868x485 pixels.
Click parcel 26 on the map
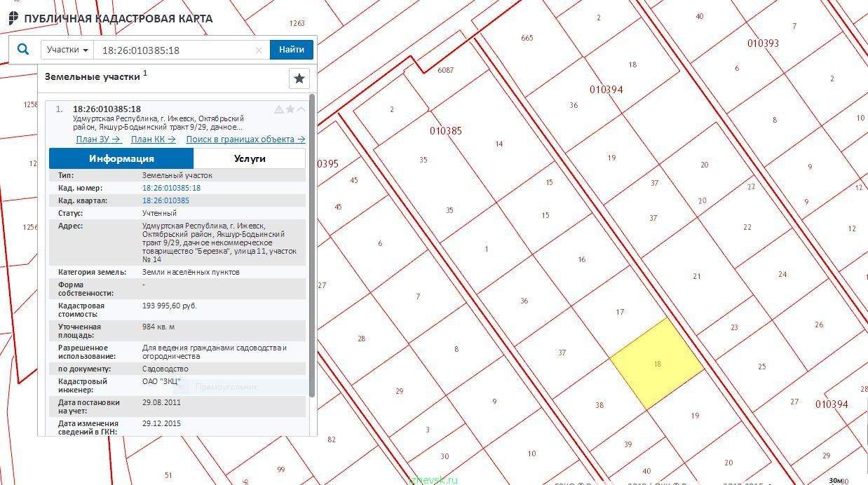[x=819, y=325]
